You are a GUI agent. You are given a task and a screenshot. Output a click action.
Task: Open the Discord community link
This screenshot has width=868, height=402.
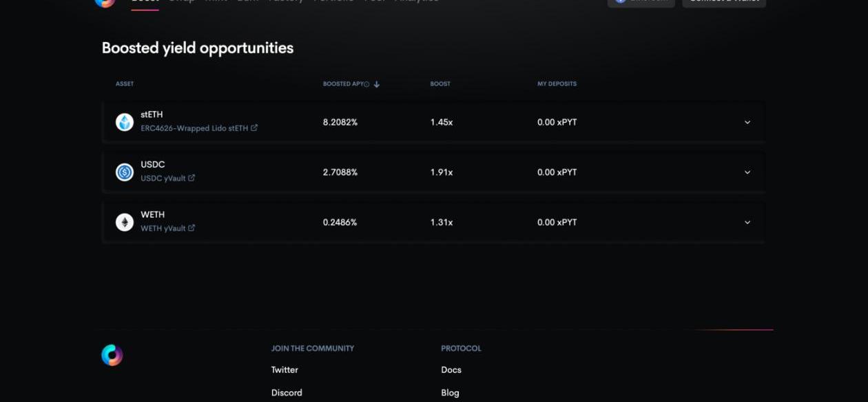tap(287, 392)
